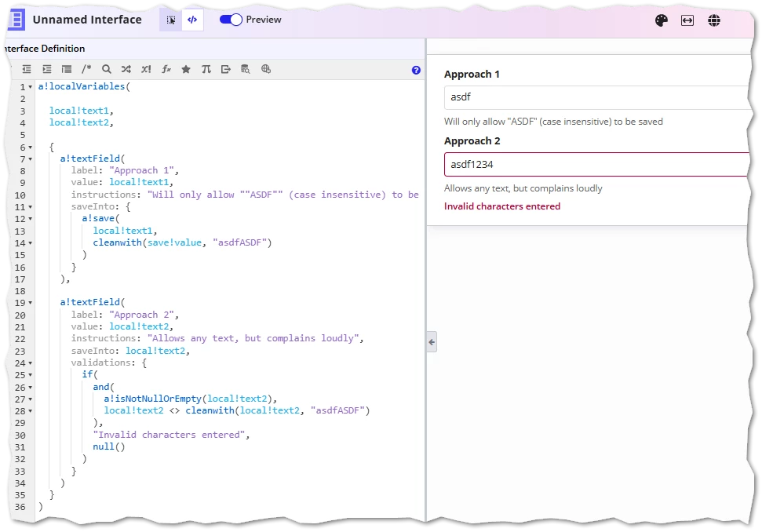This screenshot has width=762, height=532.
Task: Click a!save on line 12
Action: 97,219
